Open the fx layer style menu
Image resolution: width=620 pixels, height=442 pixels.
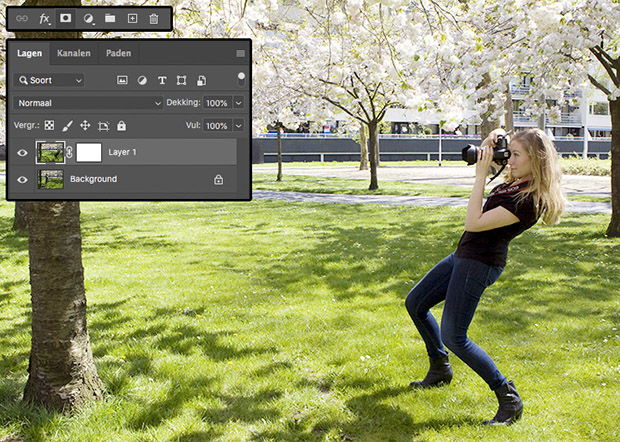(44, 19)
